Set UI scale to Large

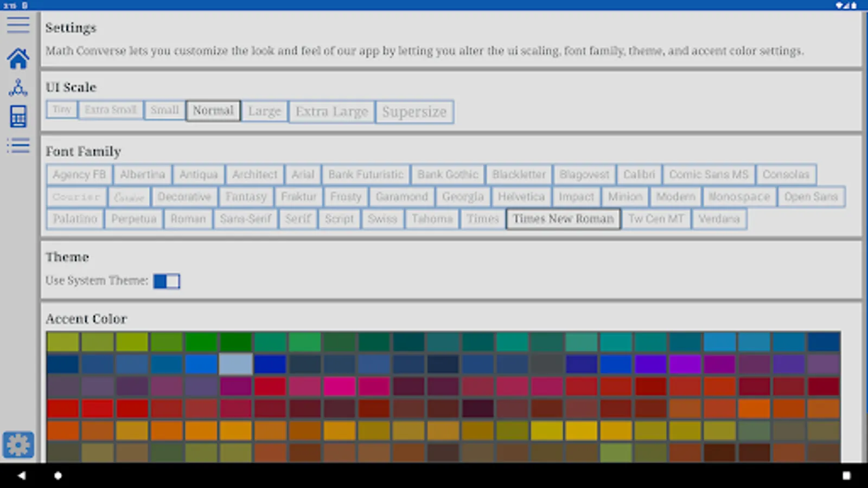264,111
